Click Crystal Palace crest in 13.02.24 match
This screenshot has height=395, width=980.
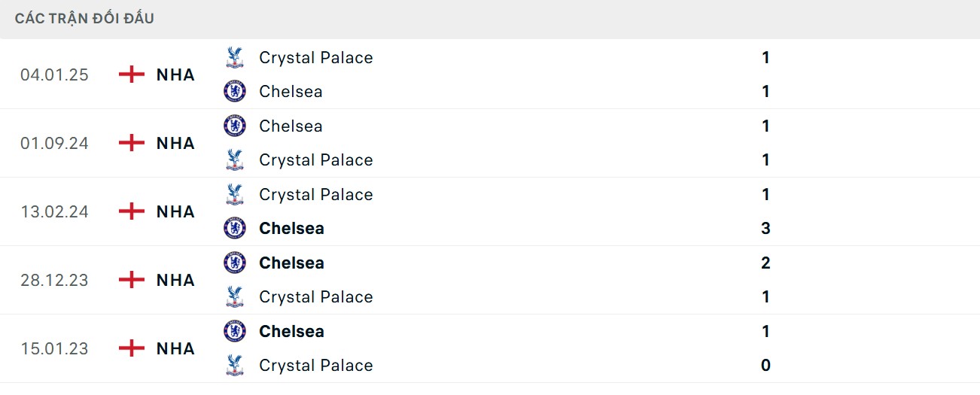tap(235, 195)
